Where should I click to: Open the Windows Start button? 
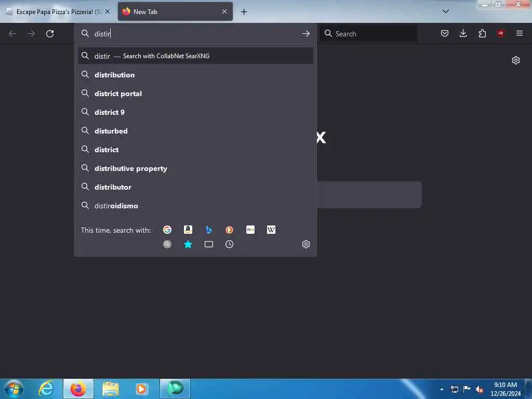(14, 389)
